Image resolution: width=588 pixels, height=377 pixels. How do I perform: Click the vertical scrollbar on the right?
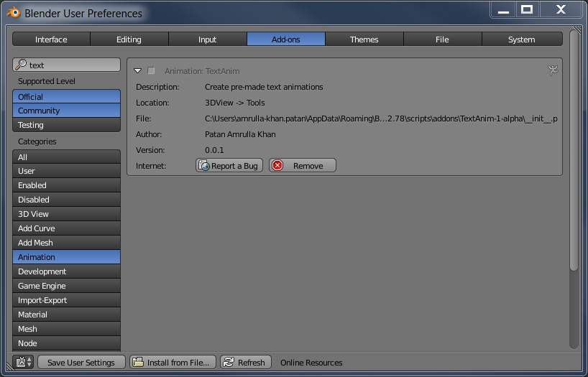tap(574, 150)
